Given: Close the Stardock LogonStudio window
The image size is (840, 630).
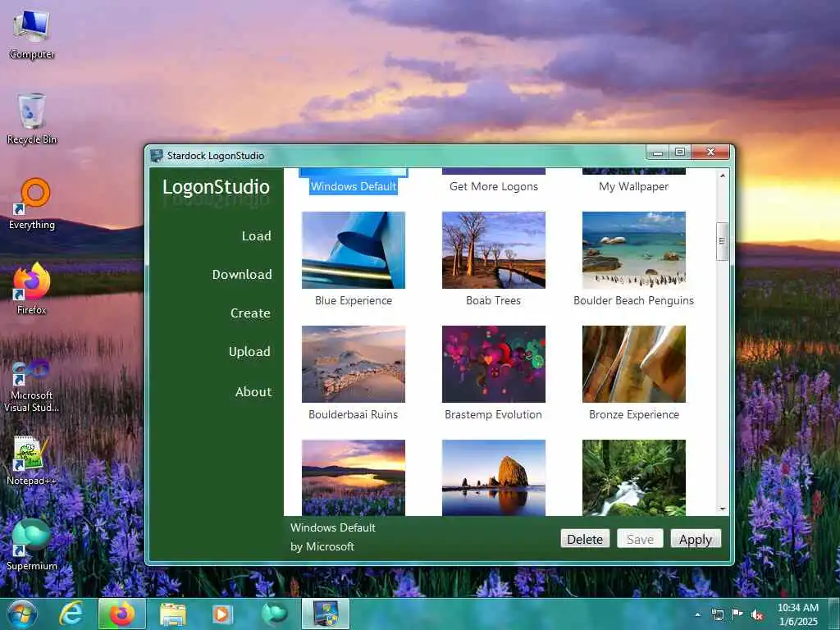Looking at the screenshot, I should click(710, 152).
